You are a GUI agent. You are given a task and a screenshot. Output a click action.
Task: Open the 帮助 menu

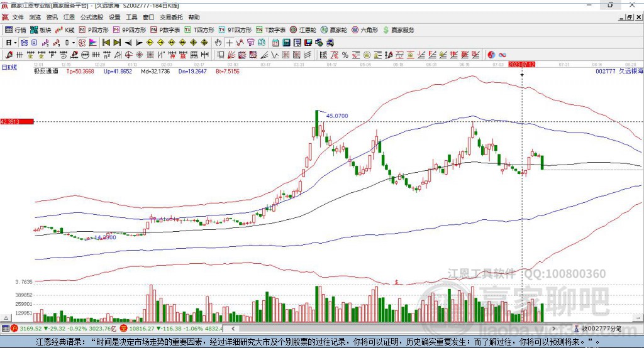coord(194,17)
